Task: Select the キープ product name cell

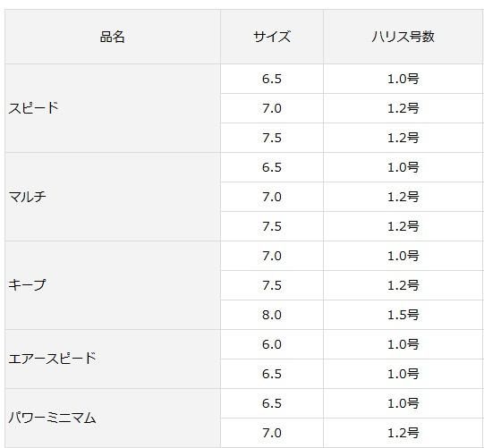Action: [x=113, y=285]
